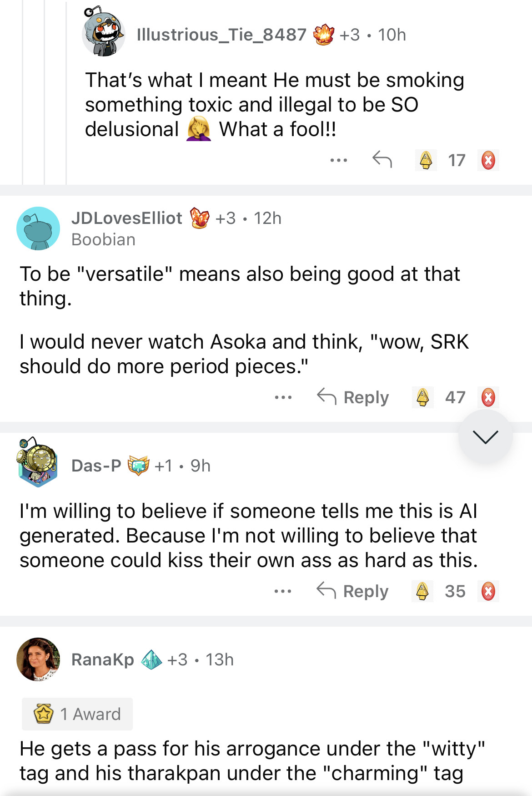Tap RanaKp's profile picture
Screen dimensions: 532x796
point(38,659)
